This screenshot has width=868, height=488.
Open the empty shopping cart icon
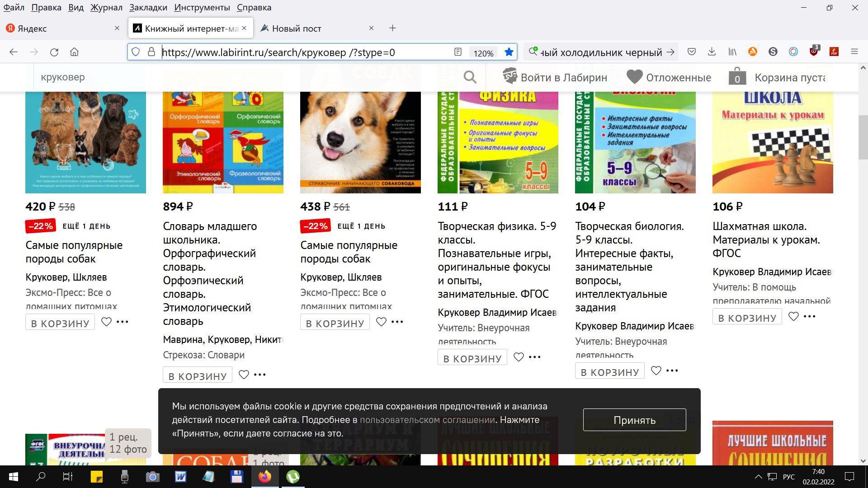point(737,76)
